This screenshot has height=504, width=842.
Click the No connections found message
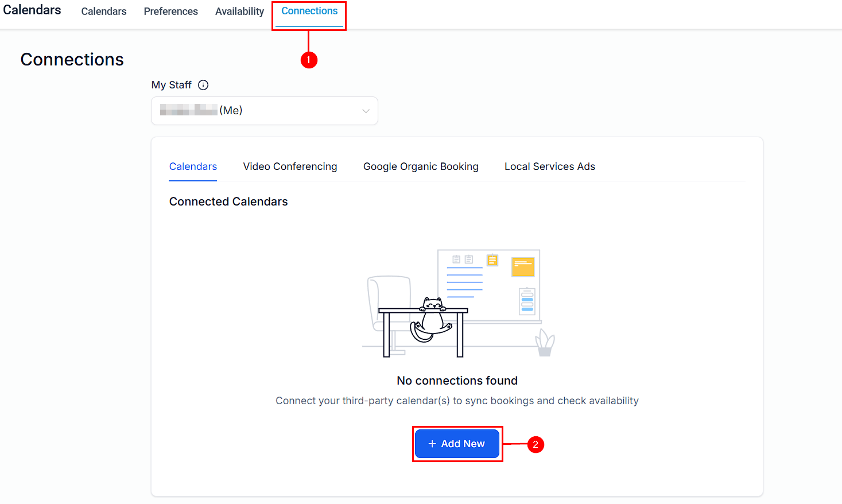tap(457, 381)
